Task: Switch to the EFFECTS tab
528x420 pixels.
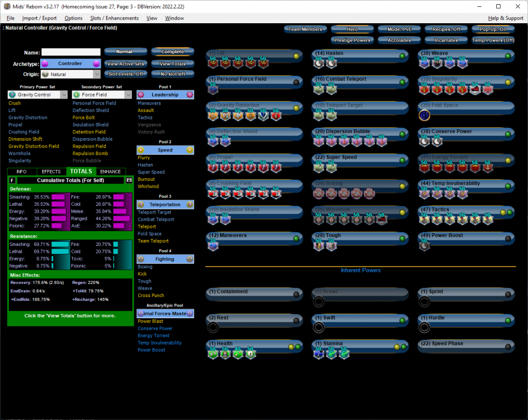Action: point(51,171)
